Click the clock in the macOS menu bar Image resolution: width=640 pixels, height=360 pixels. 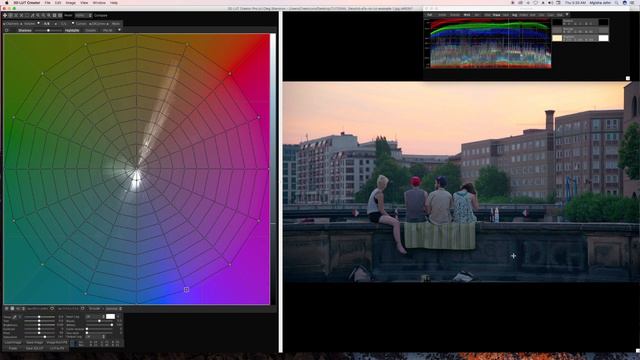click(575, 3)
